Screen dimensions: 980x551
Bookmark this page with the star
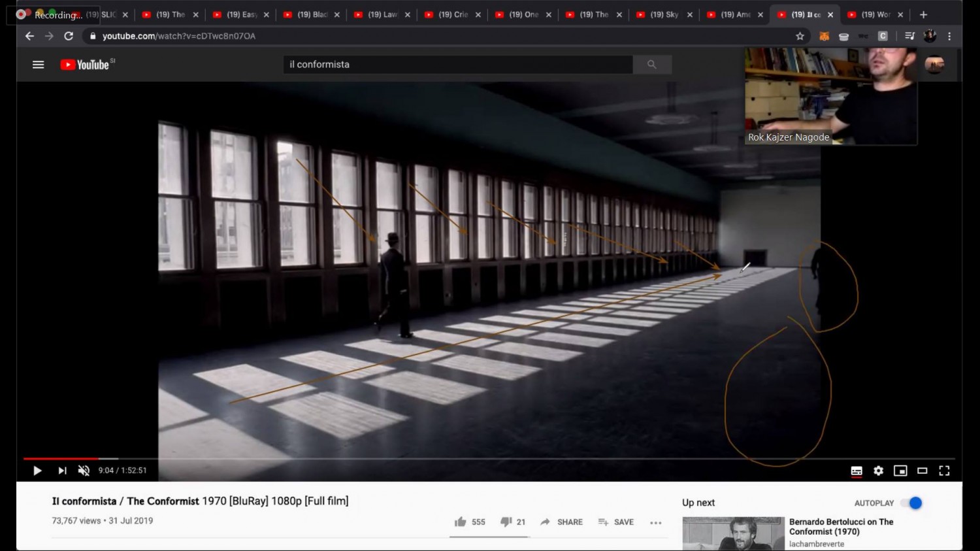coord(800,36)
